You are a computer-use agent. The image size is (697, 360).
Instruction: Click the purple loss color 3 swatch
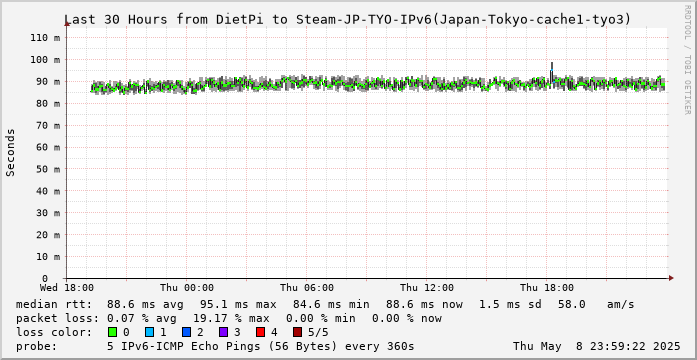point(223,332)
